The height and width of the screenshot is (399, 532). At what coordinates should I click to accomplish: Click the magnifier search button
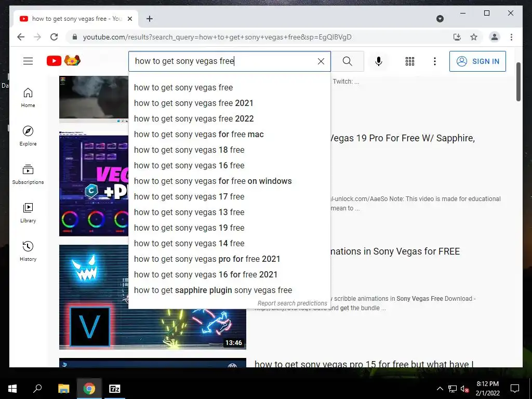pyautogui.click(x=348, y=61)
